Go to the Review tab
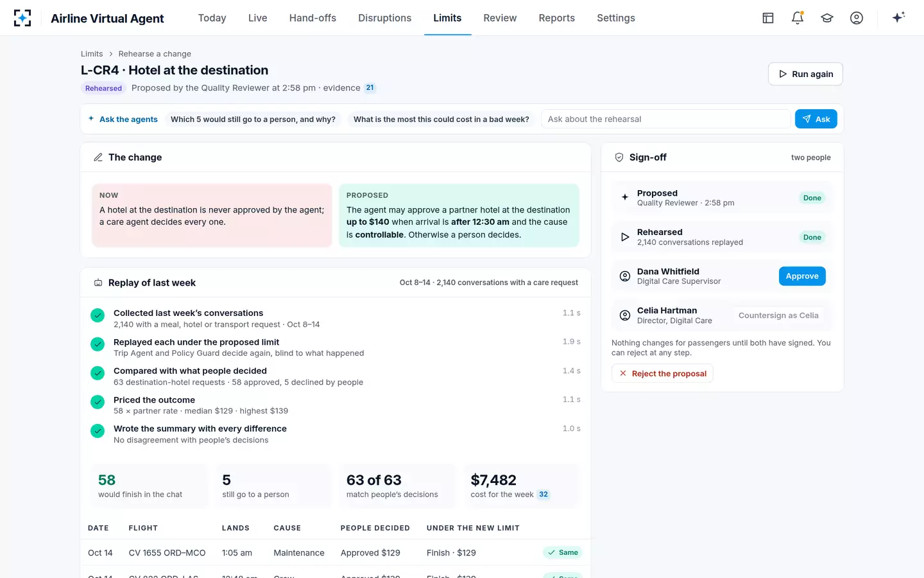Viewport: 924px width, 578px height. pos(500,18)
